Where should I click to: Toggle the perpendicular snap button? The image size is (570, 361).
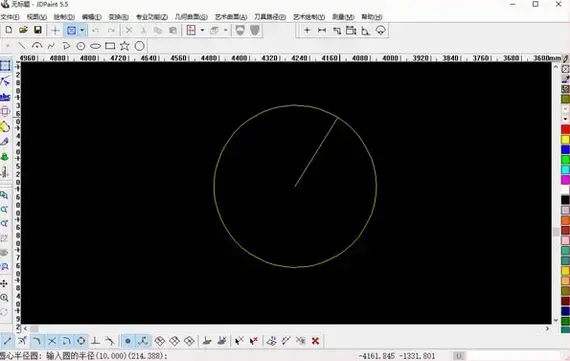96,341
